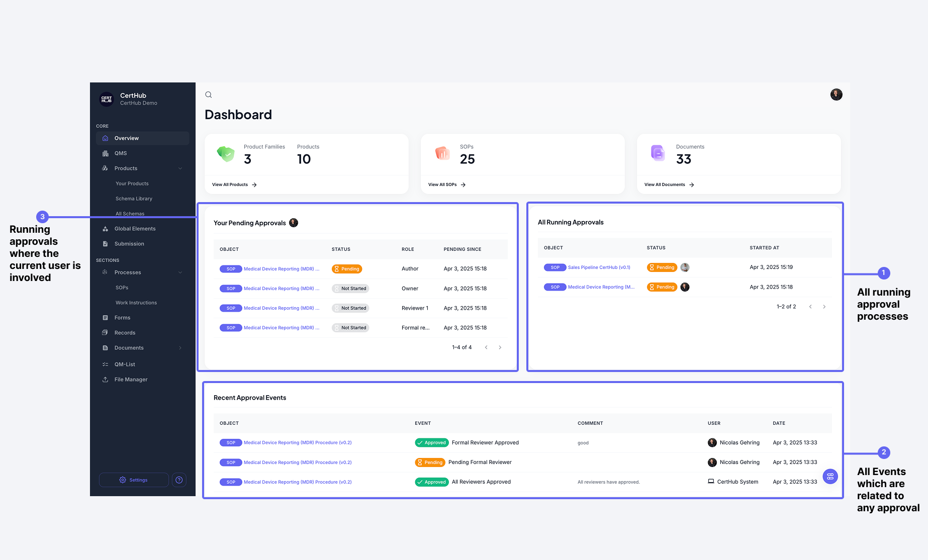Screen dimensions: 928x560
Task: Click the Submission icon in the sidebar
Action: click(105, 244)
